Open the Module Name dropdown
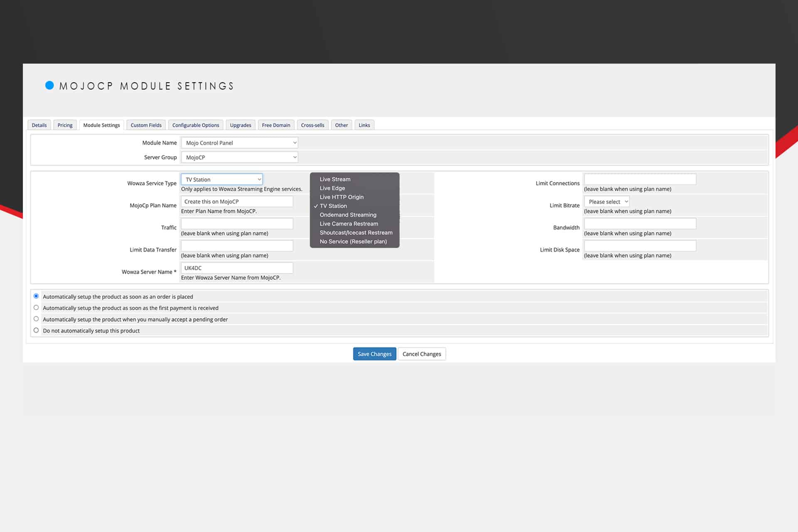 coord(239,143)
